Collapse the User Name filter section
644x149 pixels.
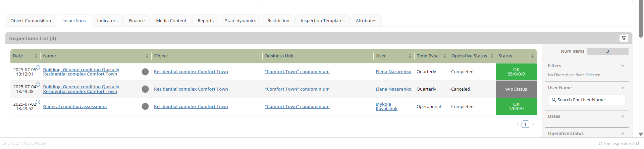(x=623, y=88)
